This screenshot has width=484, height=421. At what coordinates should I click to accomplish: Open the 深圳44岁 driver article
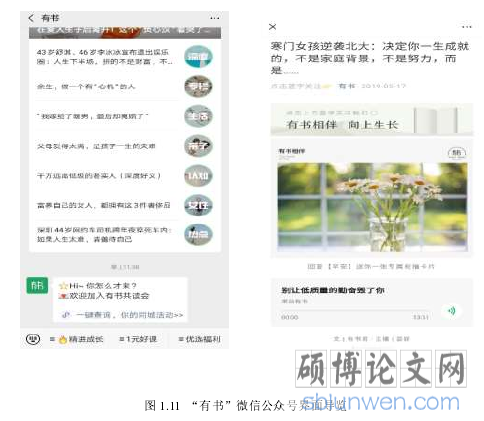[104, 235]
